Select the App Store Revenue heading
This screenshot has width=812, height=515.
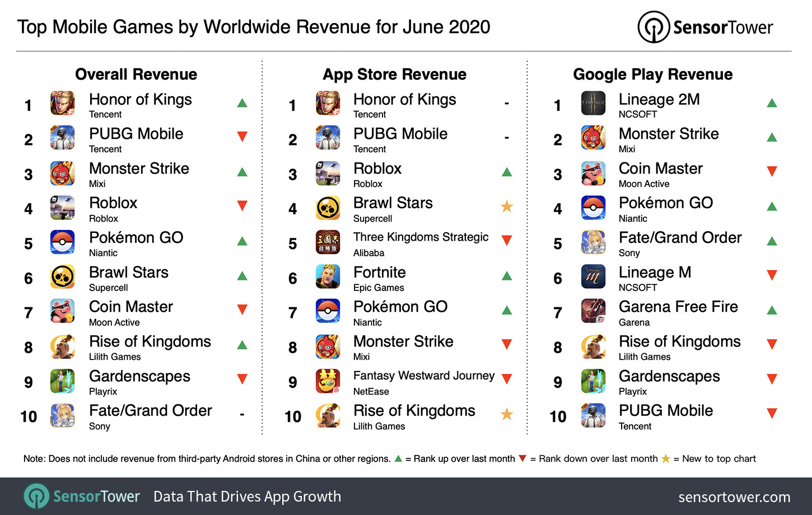point(395,74)
